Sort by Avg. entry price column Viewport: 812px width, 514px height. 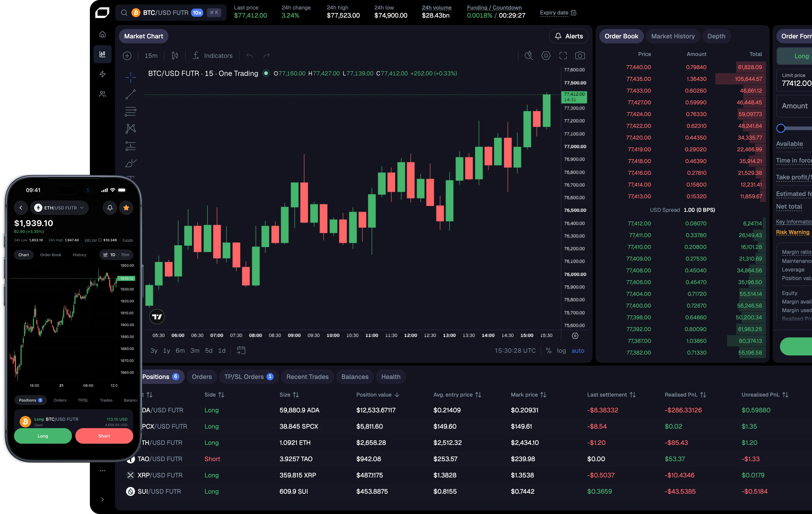(457, 395)
